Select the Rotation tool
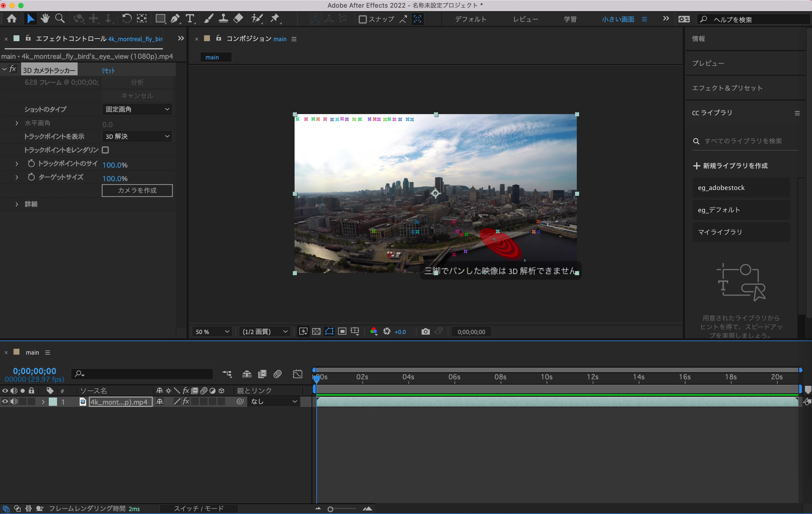812x514 pixels. [126, 19]
